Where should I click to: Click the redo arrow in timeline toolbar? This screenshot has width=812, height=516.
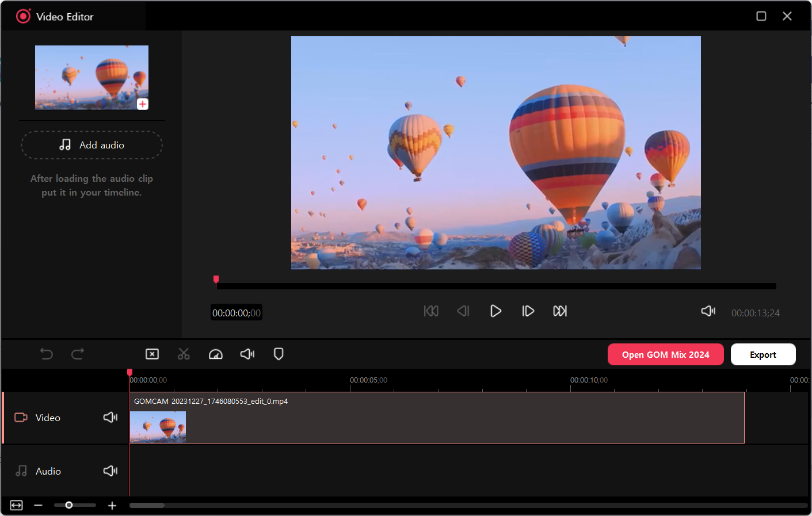click(x=78, y=354)
